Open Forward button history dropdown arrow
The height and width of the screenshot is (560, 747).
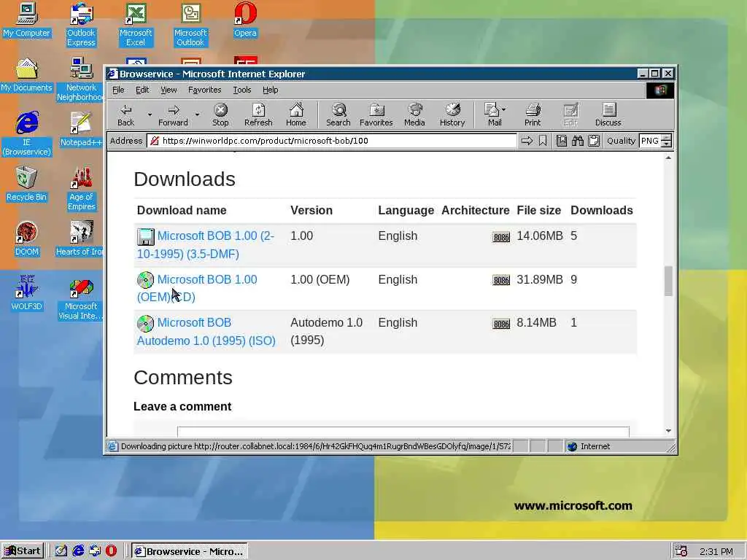[x=197, y=114]
